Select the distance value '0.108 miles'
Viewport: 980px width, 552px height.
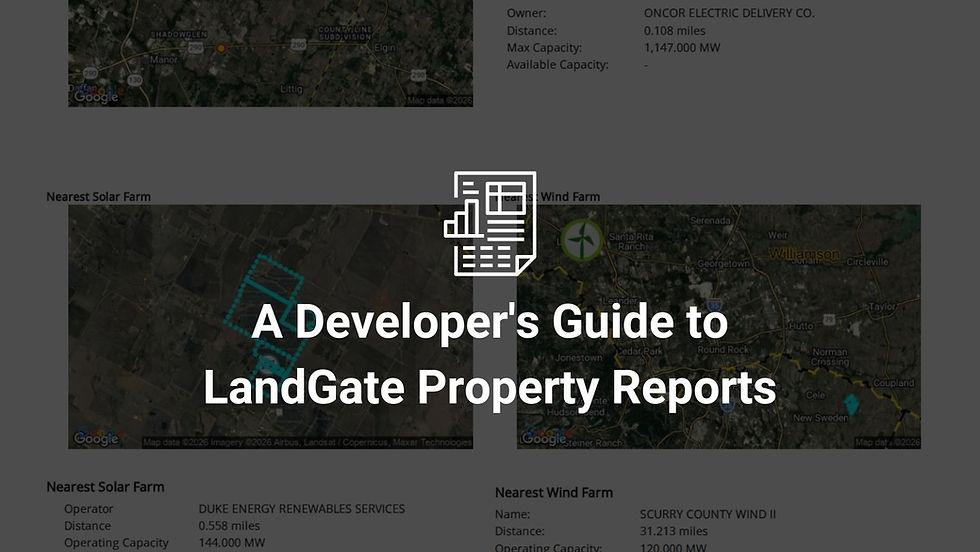(674, 31)
